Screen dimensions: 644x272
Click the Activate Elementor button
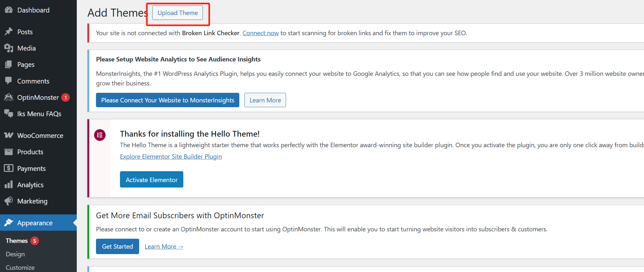pos(151,180)
